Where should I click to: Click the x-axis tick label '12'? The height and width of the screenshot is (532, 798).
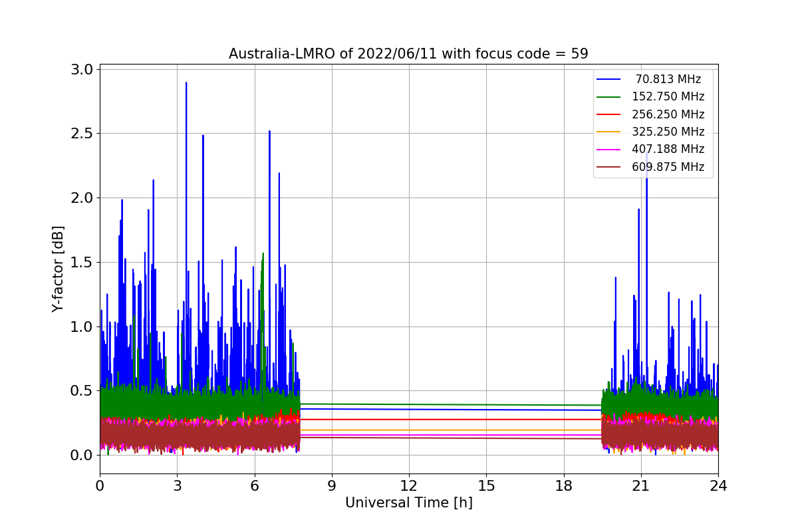pos(409,485)
